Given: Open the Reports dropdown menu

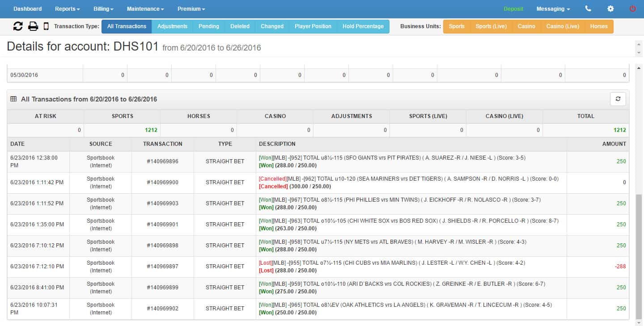Looking at the screenshot, I should click(x=68, y=8).
